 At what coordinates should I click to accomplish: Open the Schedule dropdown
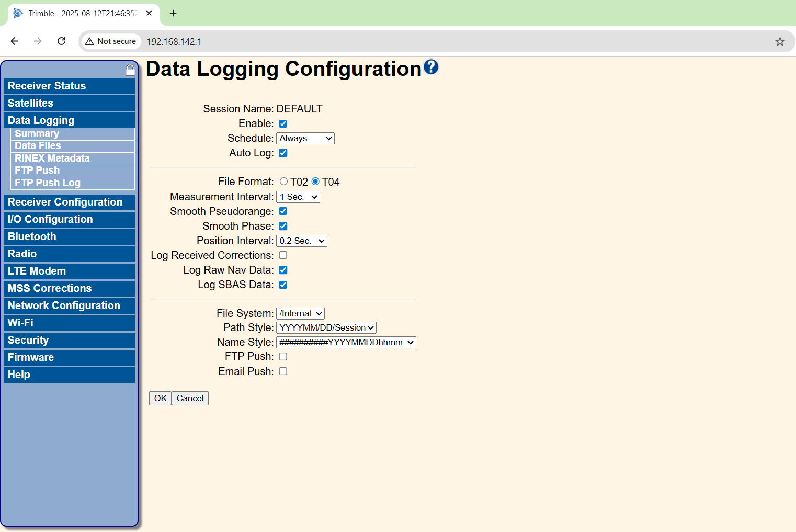coord(305,139)
